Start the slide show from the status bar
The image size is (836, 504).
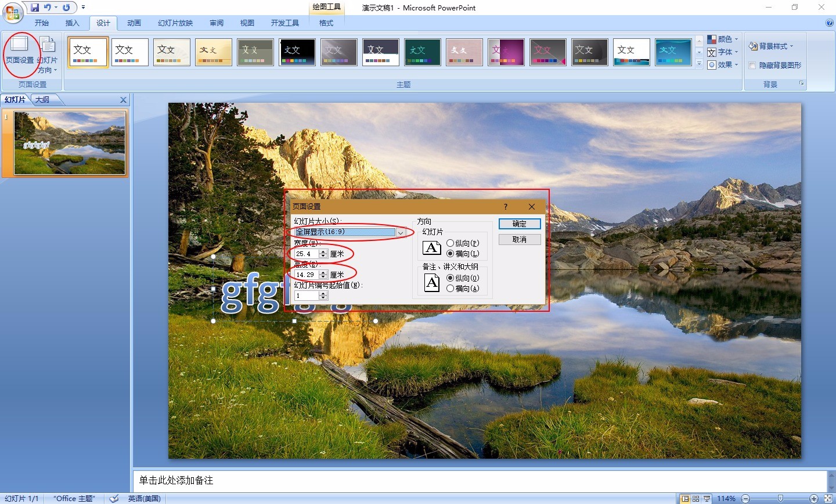707,499
